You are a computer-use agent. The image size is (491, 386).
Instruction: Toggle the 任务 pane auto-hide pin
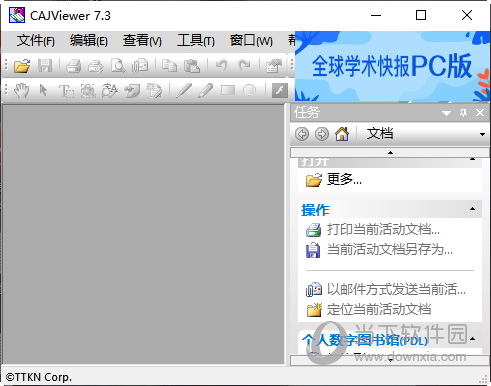click(x=463, y=113)
